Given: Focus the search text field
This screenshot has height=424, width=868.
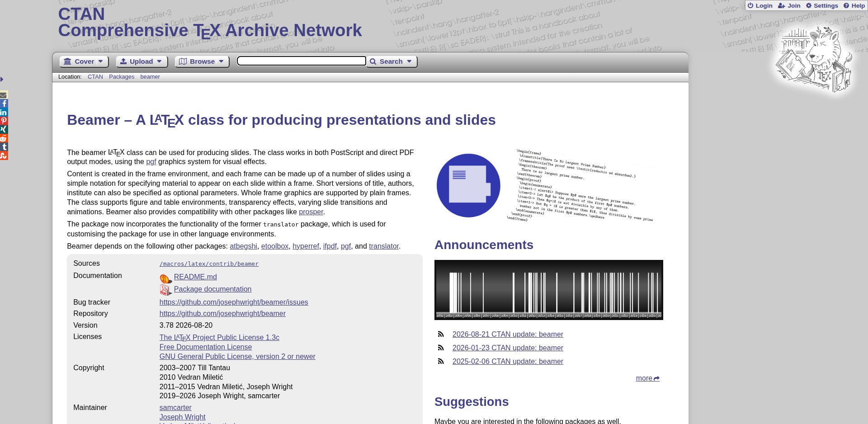Looking at the screenshot, I should [302, 61].
